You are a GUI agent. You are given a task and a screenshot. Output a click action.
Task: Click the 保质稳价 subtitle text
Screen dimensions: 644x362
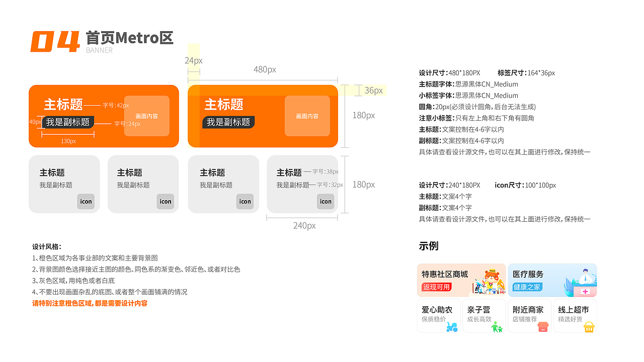point(434,319)
